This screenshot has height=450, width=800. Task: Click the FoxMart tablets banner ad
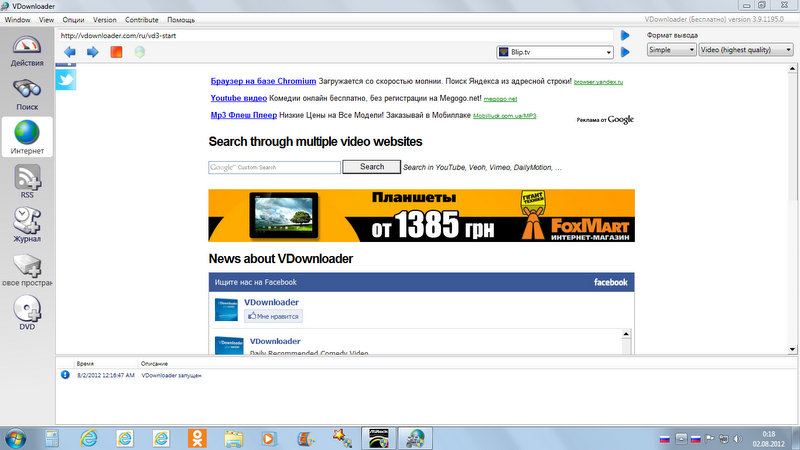tap(421, 215)
